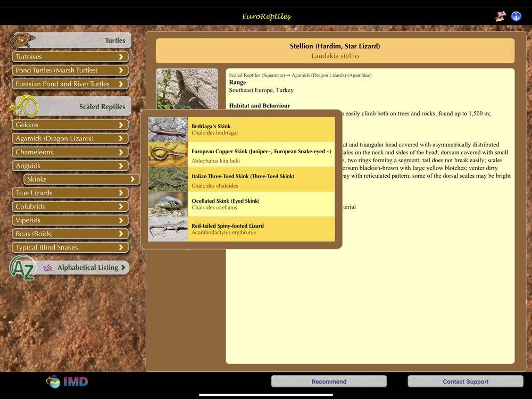Tap the turtle icon beside Turtles header
This screenshot has width=532, height=399.
point(22,40)
